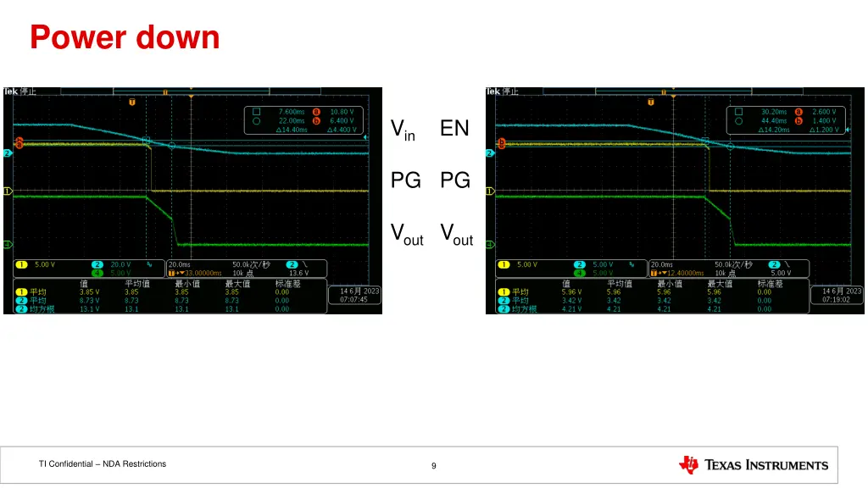Click the red cursor a badge beside 2.600 V
The height and width of the screenshot is (488, 868).
coord(798,112)
